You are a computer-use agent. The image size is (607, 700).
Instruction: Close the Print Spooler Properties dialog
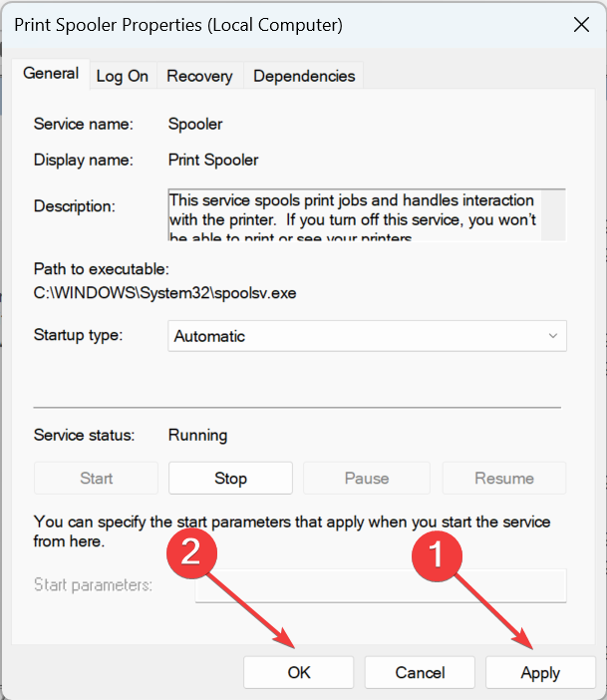point(581,25)
